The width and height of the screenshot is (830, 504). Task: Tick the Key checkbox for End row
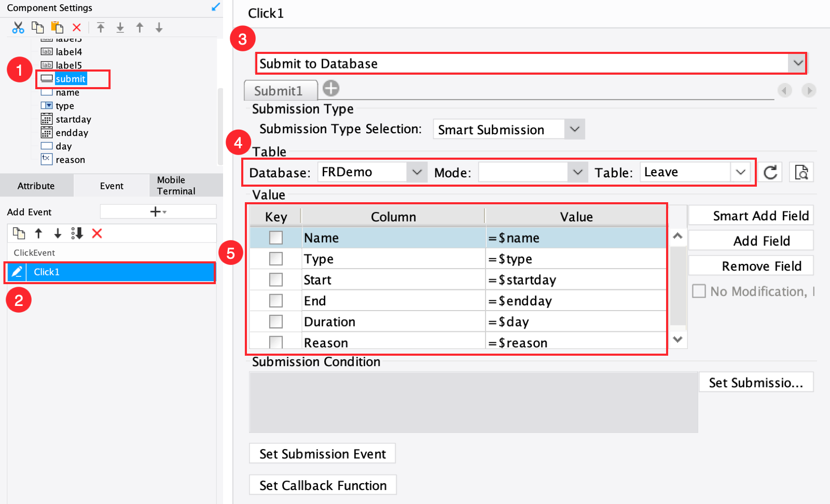pyautogui.click(x=276, y=301)
